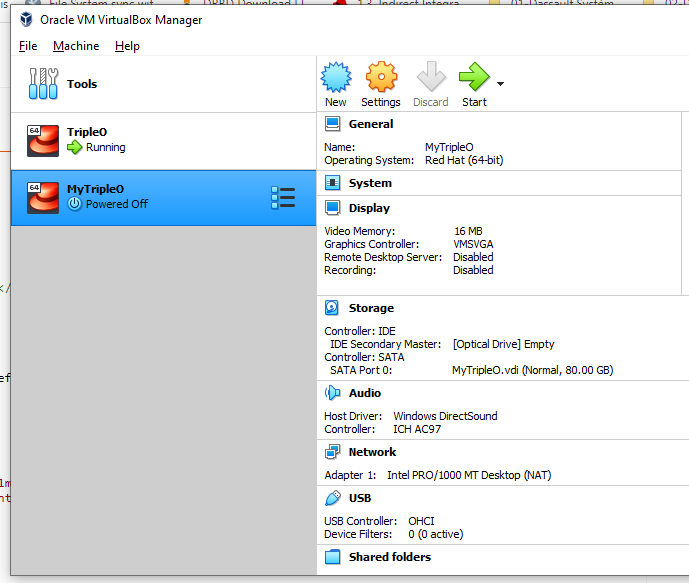Click MyTripleO.vdi (Normal, 80.00 GB) entry

(x=533, y=370)
